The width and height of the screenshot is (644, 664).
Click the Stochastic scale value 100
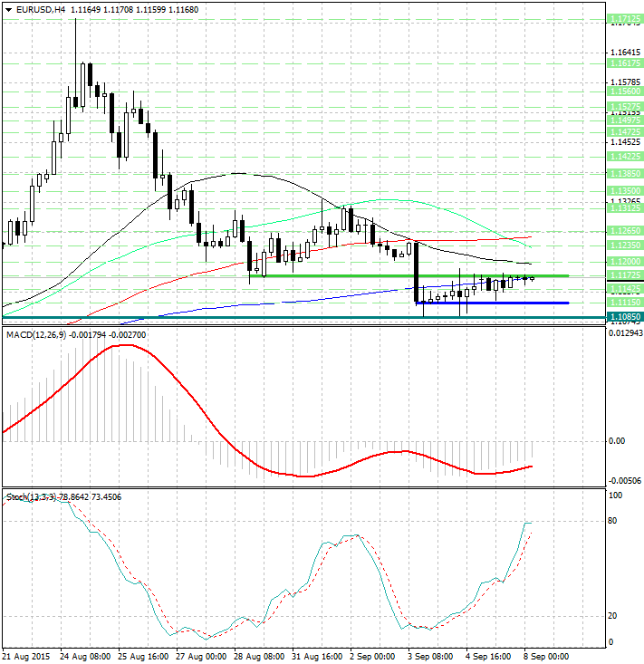(x=615, y=495)
